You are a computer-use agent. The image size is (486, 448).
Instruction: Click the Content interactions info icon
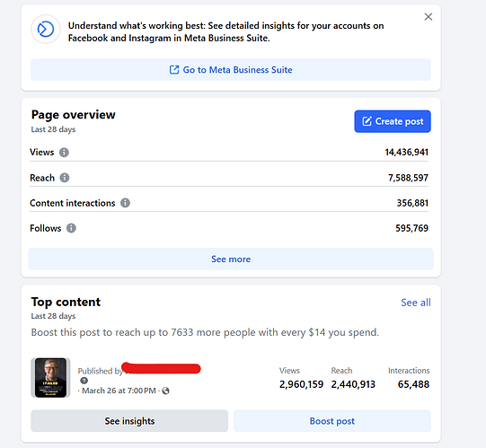tap(125, 203)
